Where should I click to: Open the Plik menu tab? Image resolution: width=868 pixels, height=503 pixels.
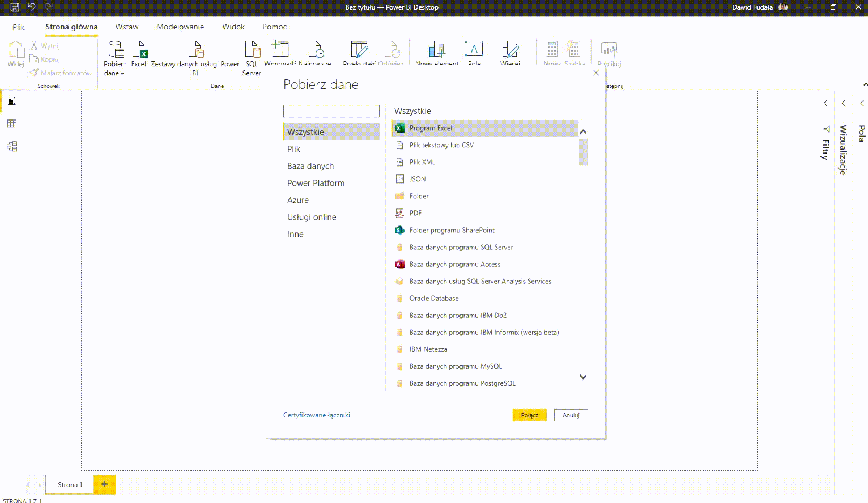tap(19, 27)
